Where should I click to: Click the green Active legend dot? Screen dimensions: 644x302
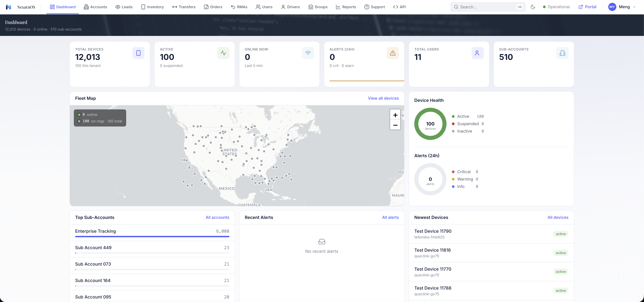click(x=453, y=116)
